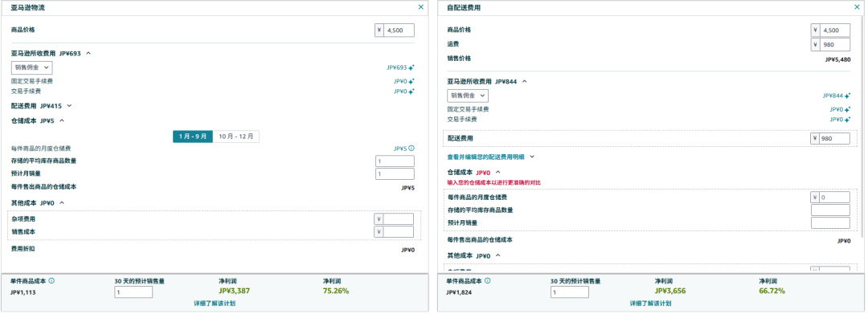Close the 自配送费用 panel
Image resolution: width=868 pixels, height=314 pixels.
pos(857,7)
